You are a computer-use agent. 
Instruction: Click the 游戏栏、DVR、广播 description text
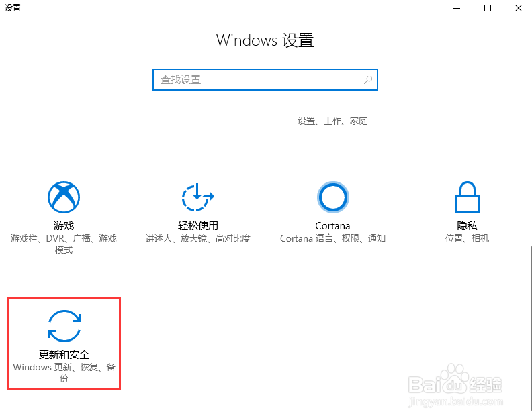tap(64, 244)
